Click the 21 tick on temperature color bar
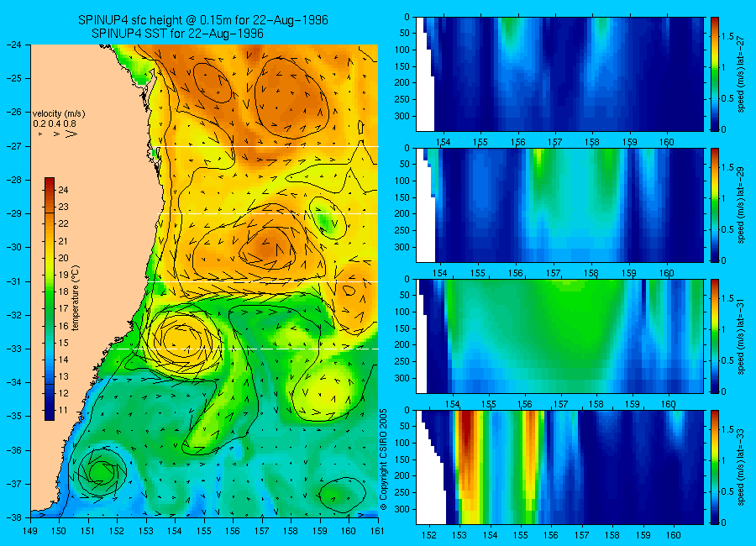The width and height of the screenshot is (756, 546). click(x=63, y=241)
